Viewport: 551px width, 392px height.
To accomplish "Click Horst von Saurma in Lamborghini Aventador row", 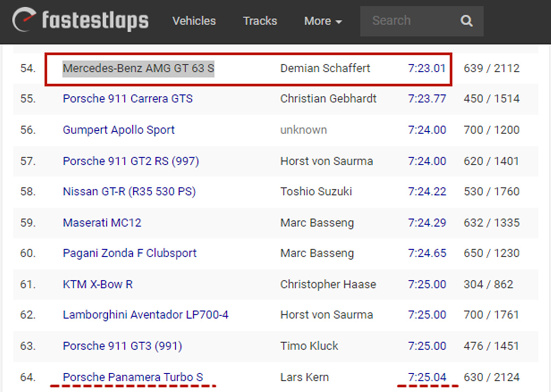I will click(326, 315).
